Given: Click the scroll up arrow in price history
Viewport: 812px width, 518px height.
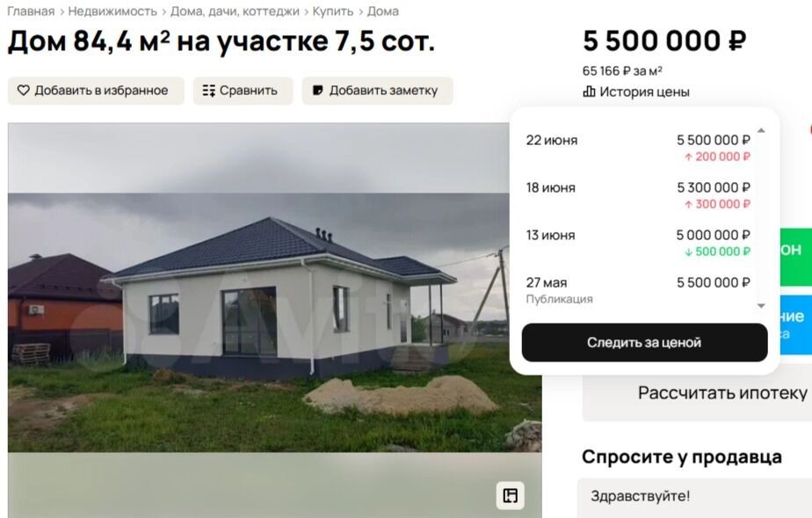Looking at the screenshot, I should tap(761, 130).
